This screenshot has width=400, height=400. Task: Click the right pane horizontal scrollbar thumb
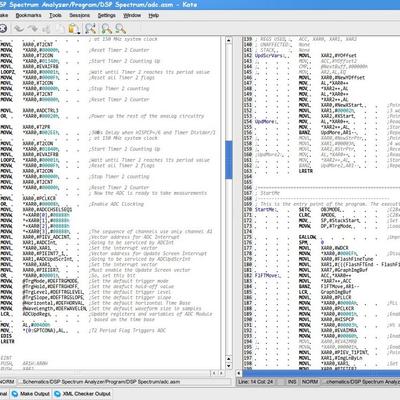[x=321, y=373]
